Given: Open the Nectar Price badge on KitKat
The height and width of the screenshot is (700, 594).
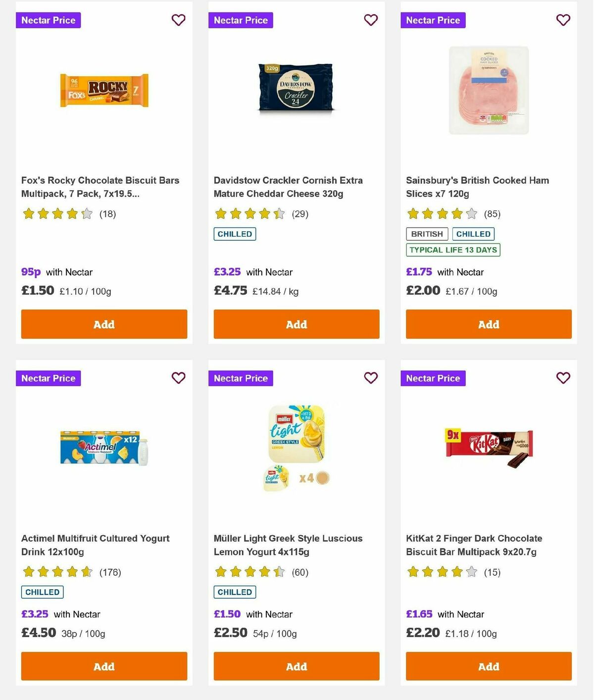Looking at the screenshot, I should point(433,378).
